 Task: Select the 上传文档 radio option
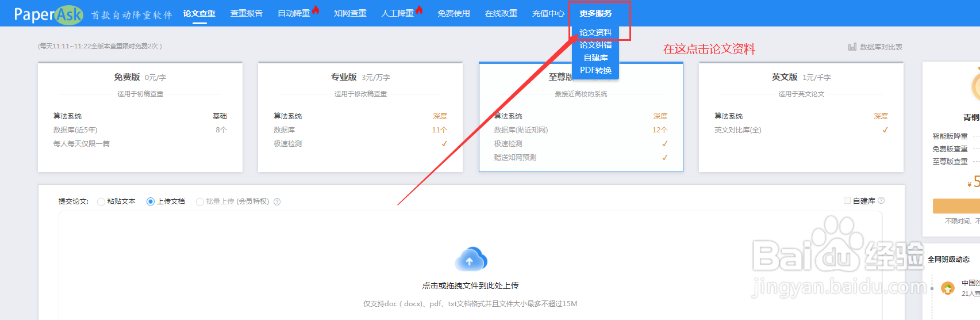click(x=151, y=201)
